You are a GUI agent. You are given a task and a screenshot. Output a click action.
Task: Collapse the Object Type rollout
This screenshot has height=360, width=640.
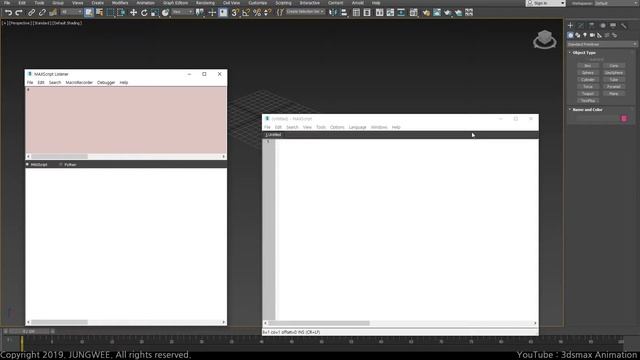click(583, 53)
